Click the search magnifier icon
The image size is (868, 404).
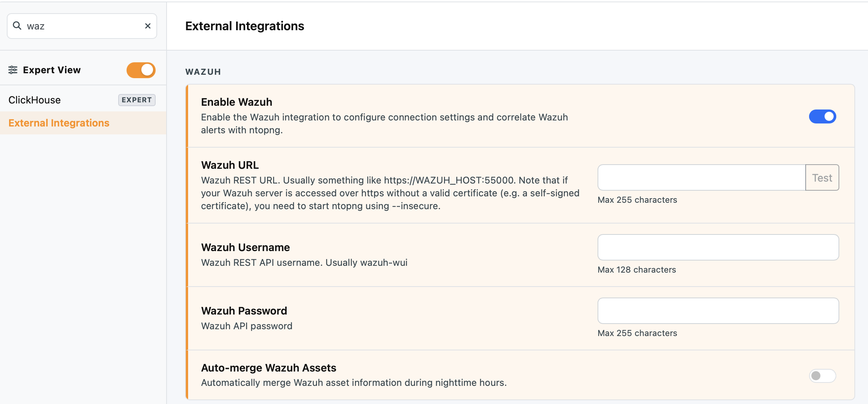[17, 26]
